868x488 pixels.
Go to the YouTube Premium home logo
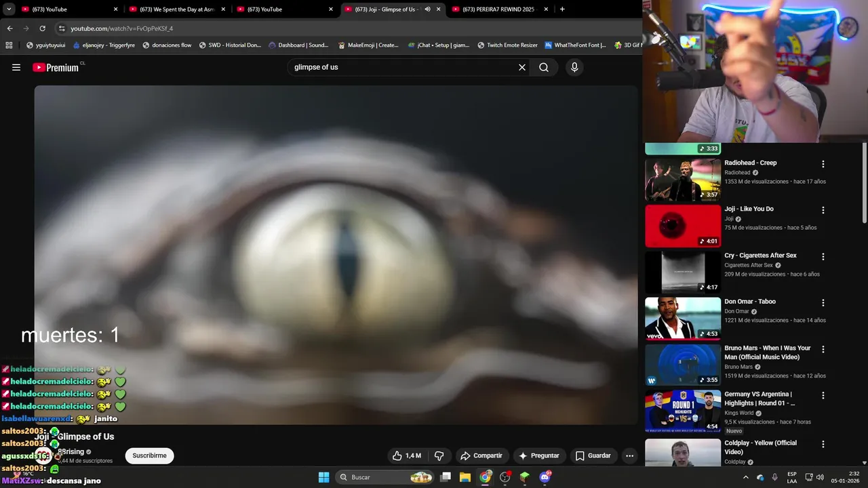56,67
